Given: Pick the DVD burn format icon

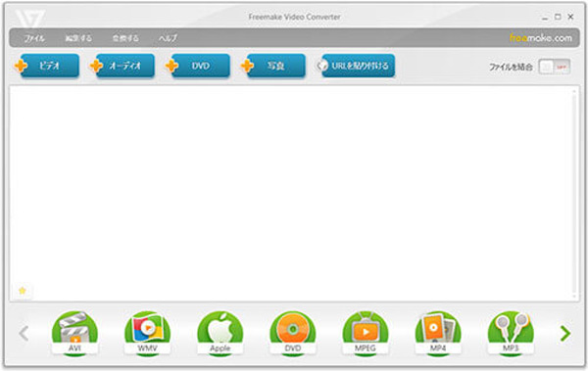Looking at the screenshot, I should (293, 333).
